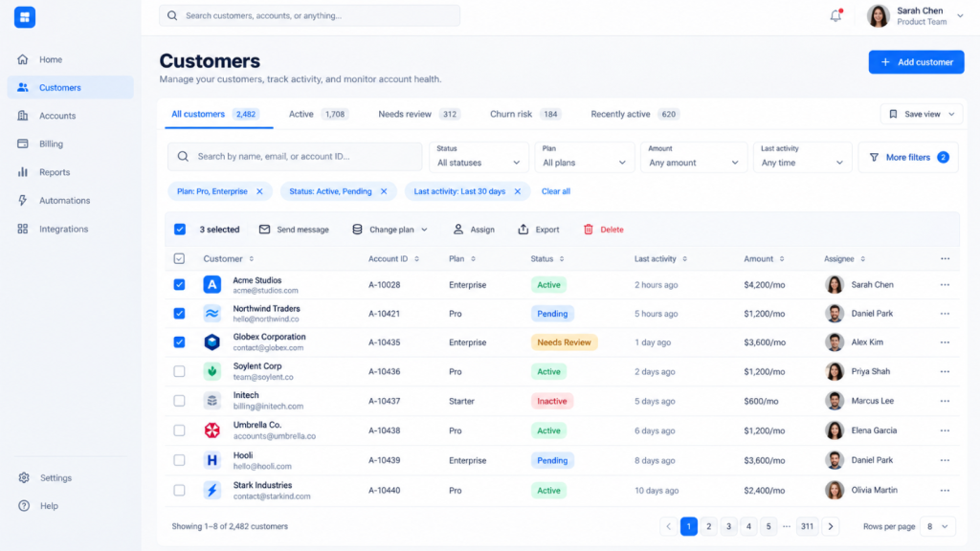The width and height of the screenshot is (980, 551).
Task: Expand the Change plan bulk action dropdown
Action: click(x=390, y=230)
